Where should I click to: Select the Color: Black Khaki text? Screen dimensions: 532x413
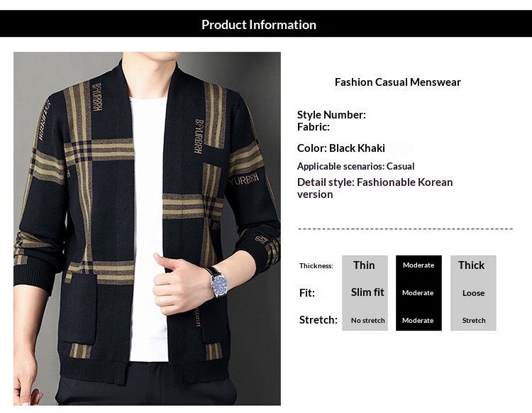(341, 148)
